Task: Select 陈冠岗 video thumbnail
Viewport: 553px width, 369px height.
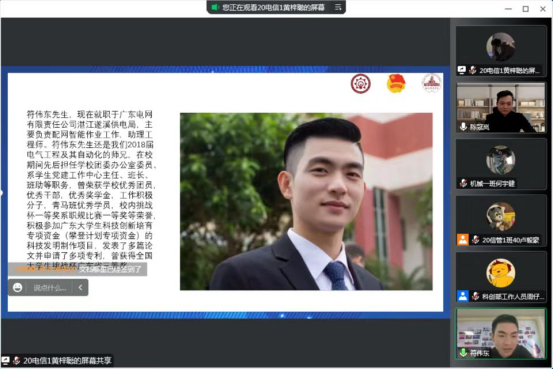Action: click(501, 108)
